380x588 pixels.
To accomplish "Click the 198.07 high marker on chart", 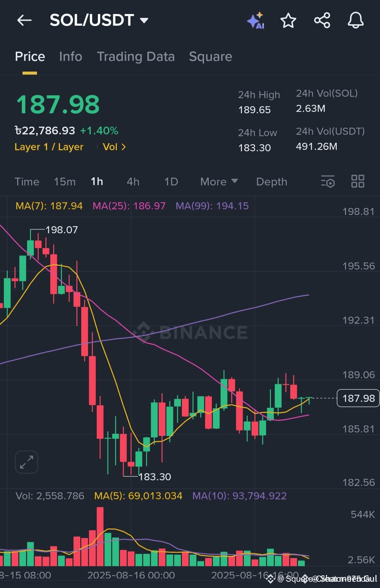I will [62, 230].
